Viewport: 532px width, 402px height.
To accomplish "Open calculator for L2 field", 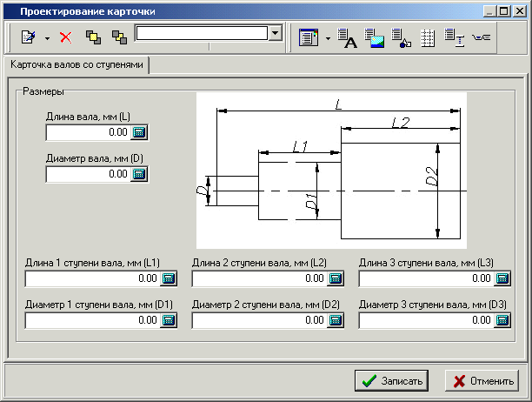I will click(x=336, y=278).
